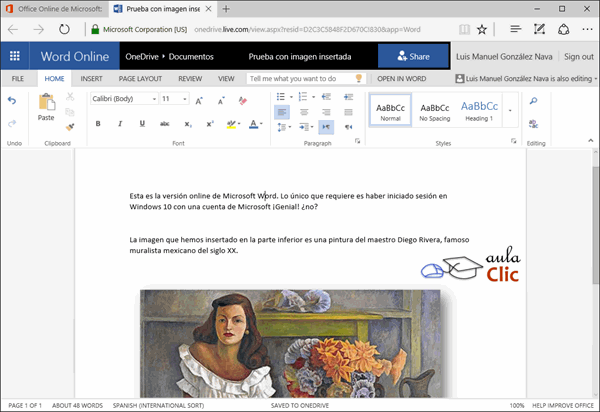Image resolution: width=600 pixels, height=412 pixels.
Task: Add page to favorites star icon
Action: [482, 29]
